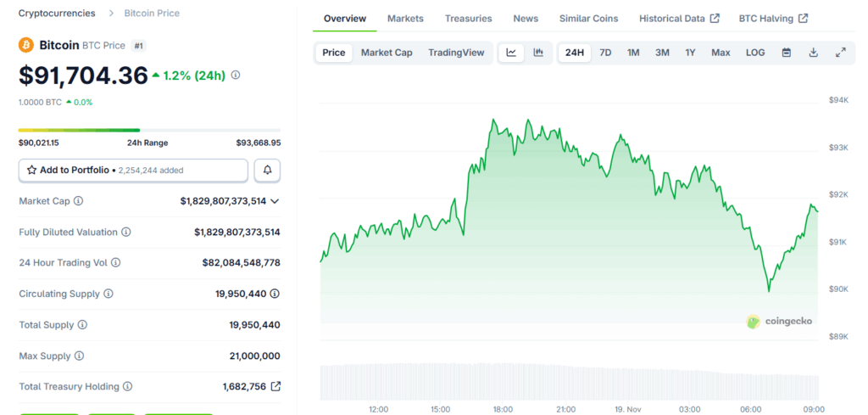Open BTC Halving external tab
868x415 pixels.
tap(773, 19)
